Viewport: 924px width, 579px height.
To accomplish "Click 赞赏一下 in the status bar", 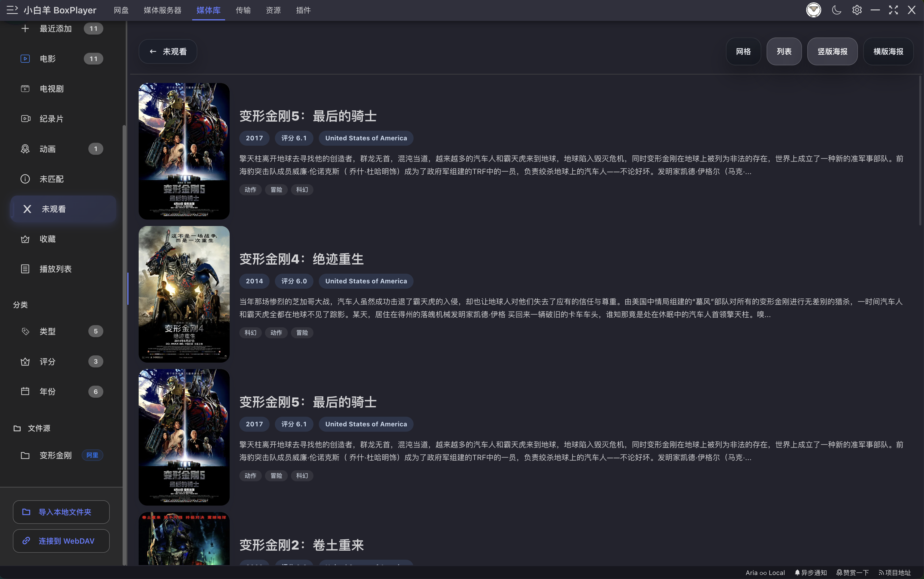I will (x=852, y=573).
